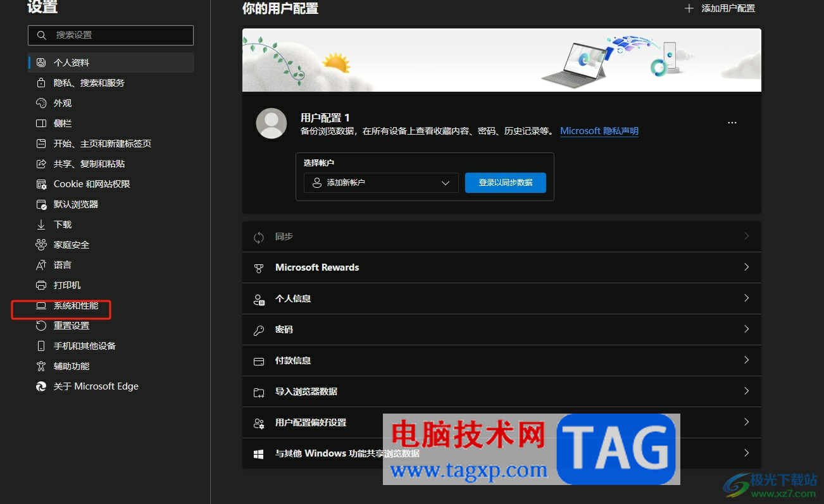Click the 密码 row label
This screenshot has width=824, height=504.
point(284,329)
